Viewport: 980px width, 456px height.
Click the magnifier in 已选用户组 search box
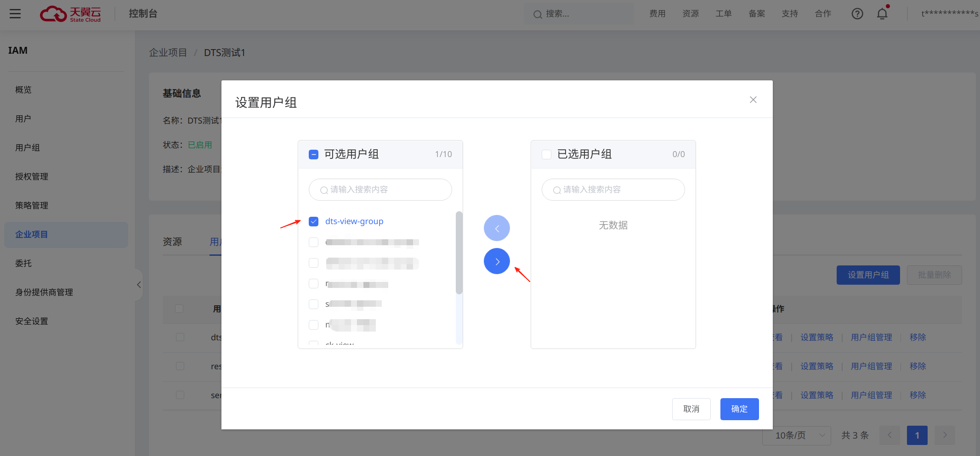click(x=557, y=190)
